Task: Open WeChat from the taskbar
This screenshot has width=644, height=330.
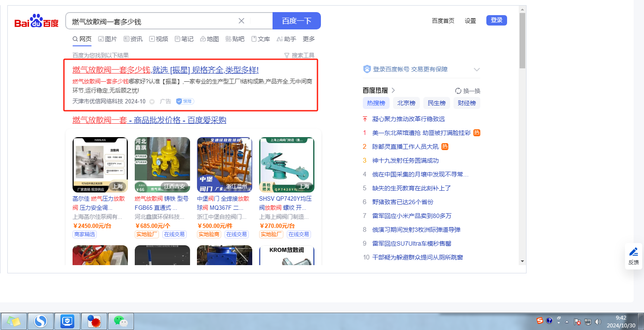Action: 121,321
